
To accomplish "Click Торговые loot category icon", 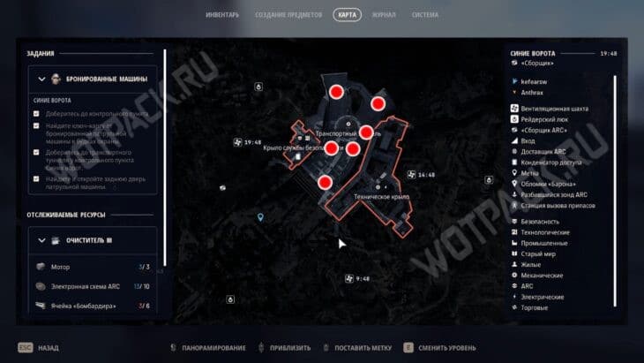I will tap(514, 307).
